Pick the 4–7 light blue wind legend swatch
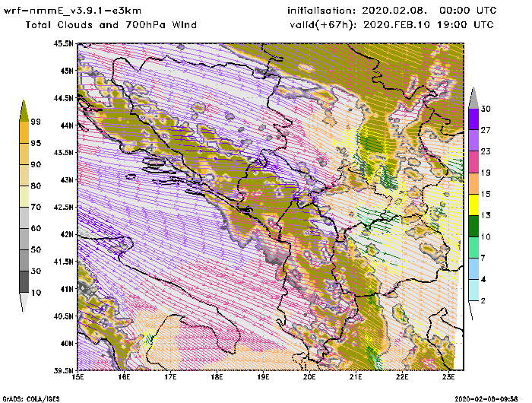532x403 pixels. click(473, 269)
